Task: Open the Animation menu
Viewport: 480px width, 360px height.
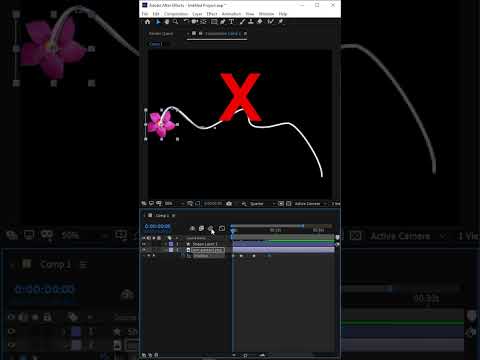Action: 231,14
